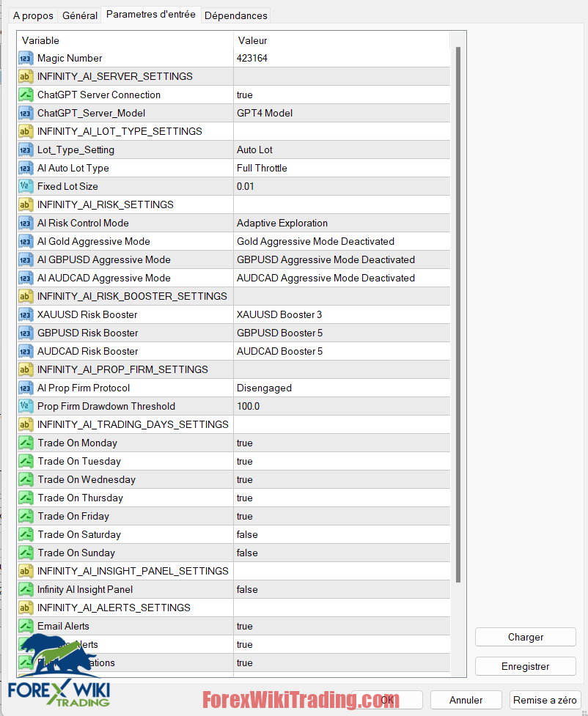Open GBPUSD Aggressive Mode Deactivated dropdown
Viewport: 588px width, 716px height.
342,260
